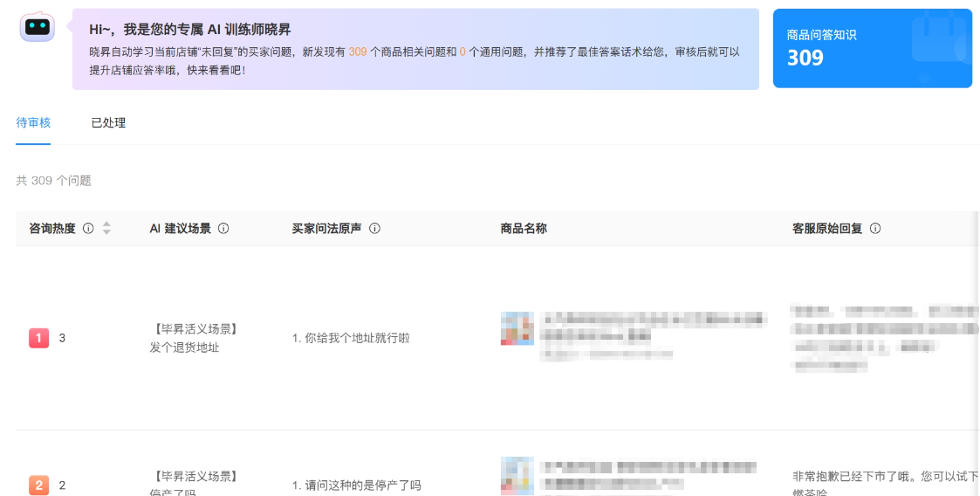
Task: Select the 共 309 个问题 count text
Action: click(54, 181)
